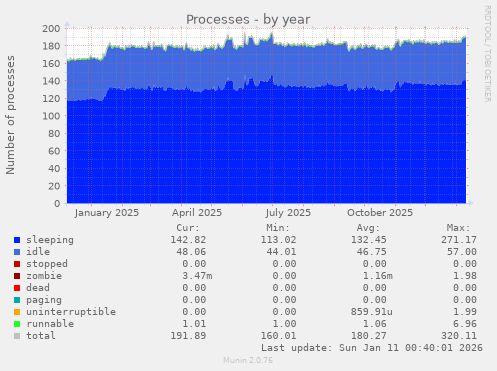This screenshot has height=371, width=497.
Task: Click the 200 y-axis tick label
Action: (x=51, y=29)
